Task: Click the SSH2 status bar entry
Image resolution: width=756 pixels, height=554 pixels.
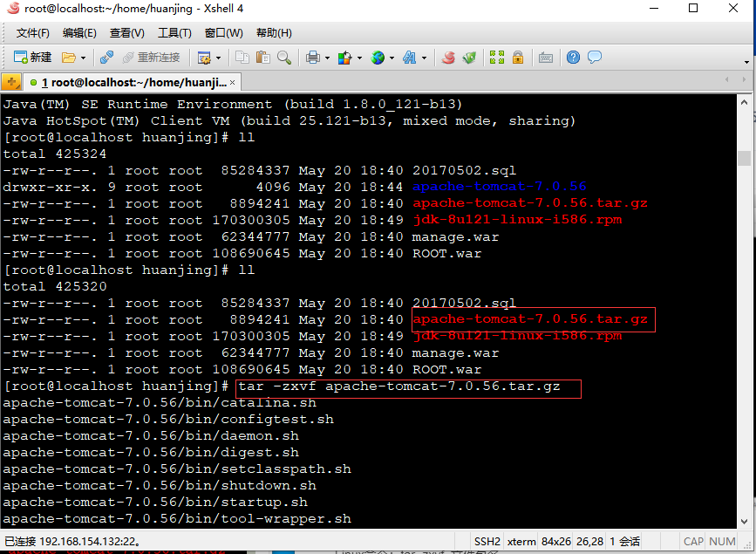Action: (x=487, y=542)
